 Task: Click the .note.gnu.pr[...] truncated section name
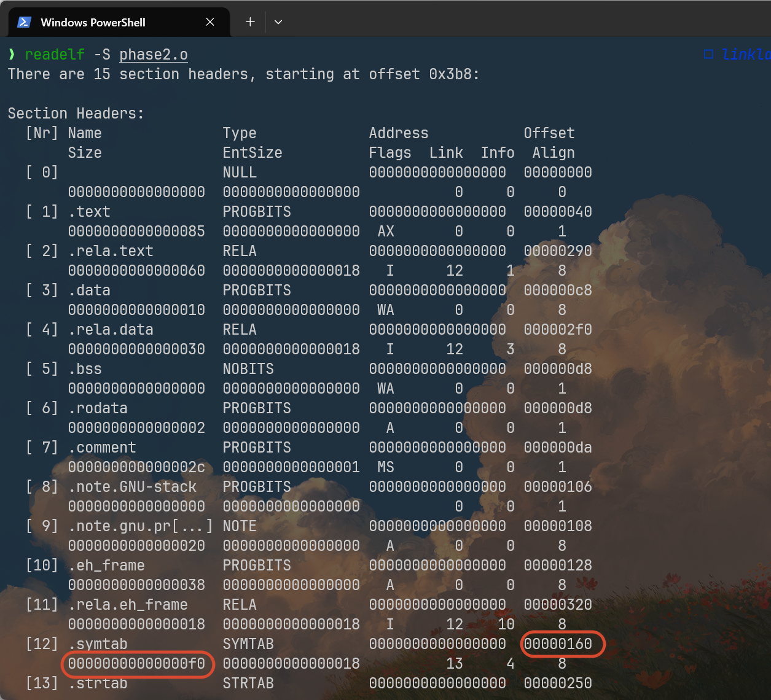click(141, 526)
